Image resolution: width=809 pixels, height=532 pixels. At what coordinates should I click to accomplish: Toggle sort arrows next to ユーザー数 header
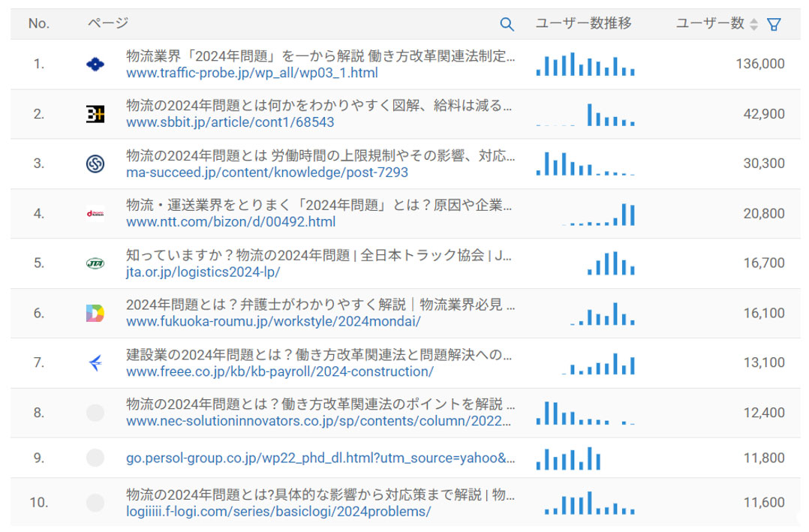point(754,24)
